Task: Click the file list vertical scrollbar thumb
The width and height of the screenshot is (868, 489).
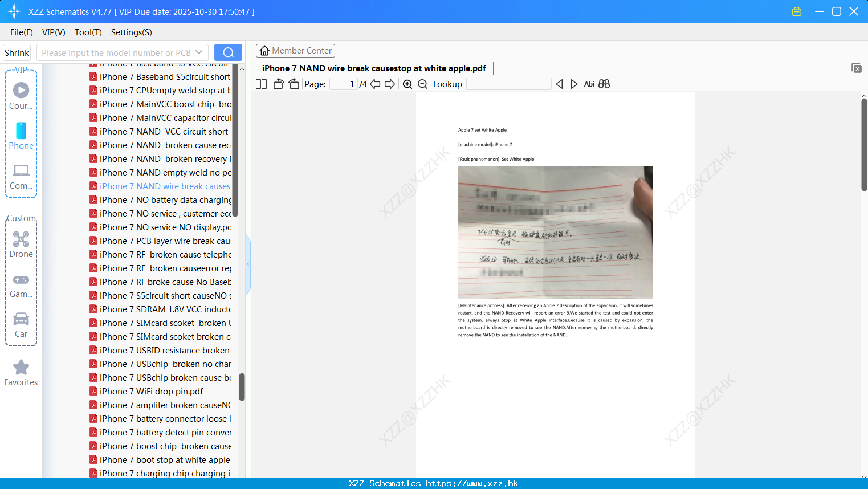Action: click(x=242, y=387)
